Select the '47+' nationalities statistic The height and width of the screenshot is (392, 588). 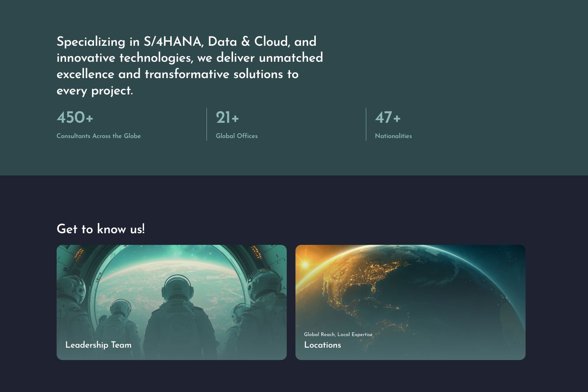[x=388, y=118]
